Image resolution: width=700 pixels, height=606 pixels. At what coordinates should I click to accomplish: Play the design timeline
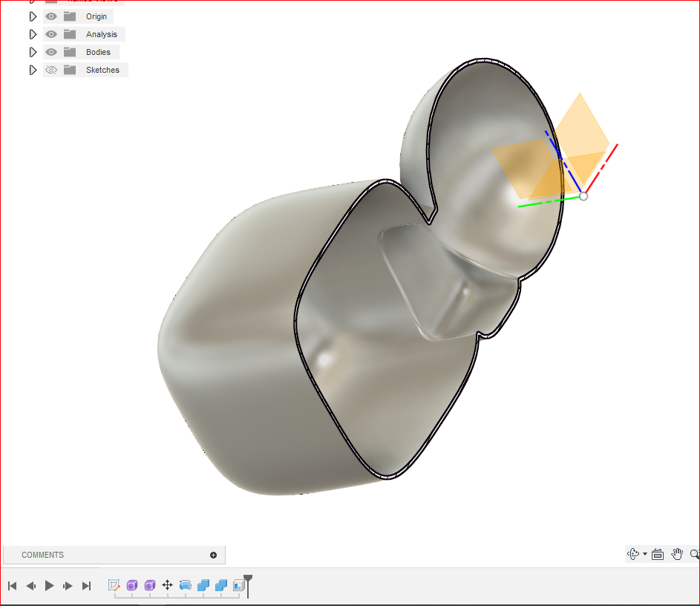49,585
